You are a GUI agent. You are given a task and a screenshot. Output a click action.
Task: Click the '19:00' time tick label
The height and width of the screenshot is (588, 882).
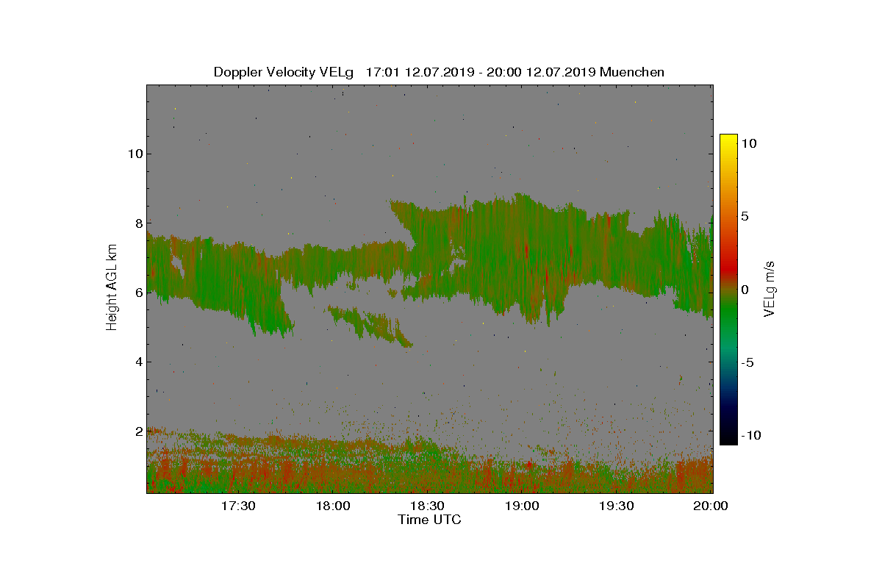coord(522,506)
